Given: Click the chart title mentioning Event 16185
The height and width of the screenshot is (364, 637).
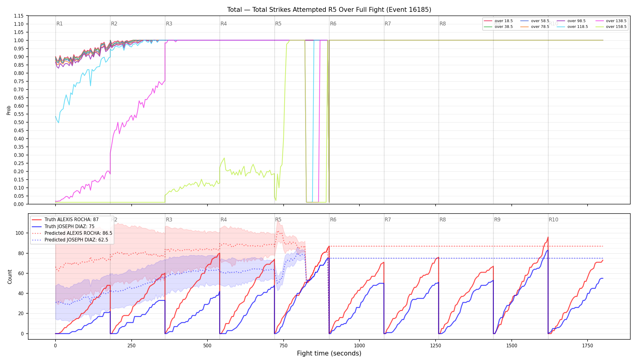Looking at the screenshot, I should click(x=329, y=10).
